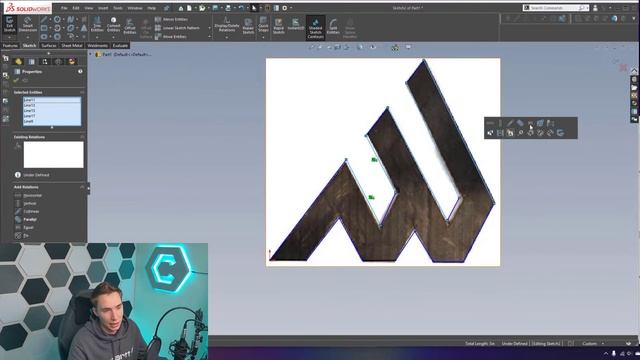Open the Tools menu
Screen dimensions: 640x360
118,8
